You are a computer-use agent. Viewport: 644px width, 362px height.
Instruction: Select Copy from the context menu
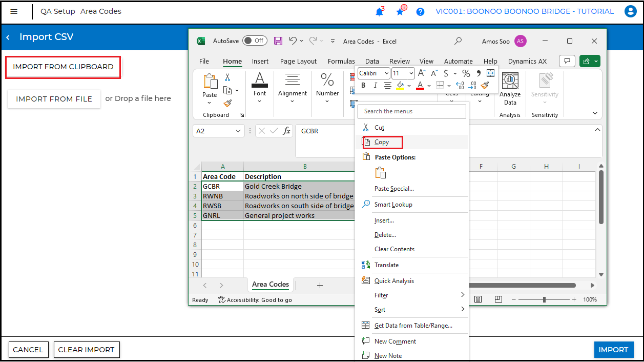tap(382, 142)
